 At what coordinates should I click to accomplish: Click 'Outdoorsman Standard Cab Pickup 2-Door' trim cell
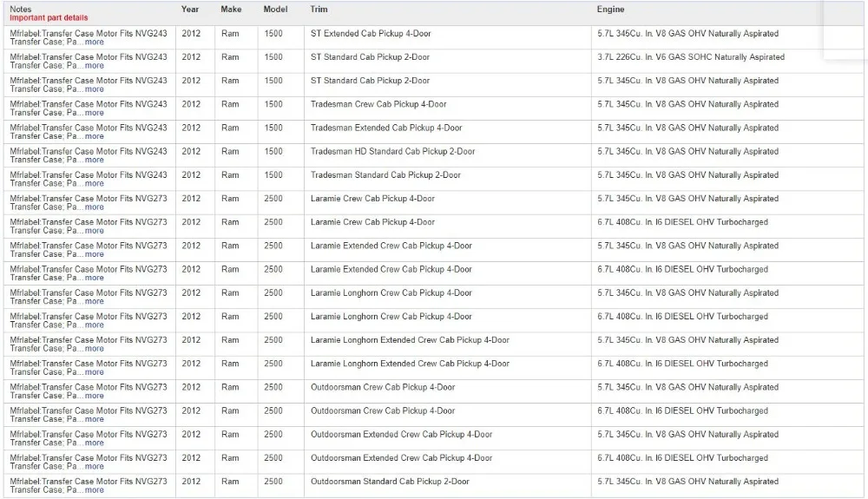tap(390, 482)
